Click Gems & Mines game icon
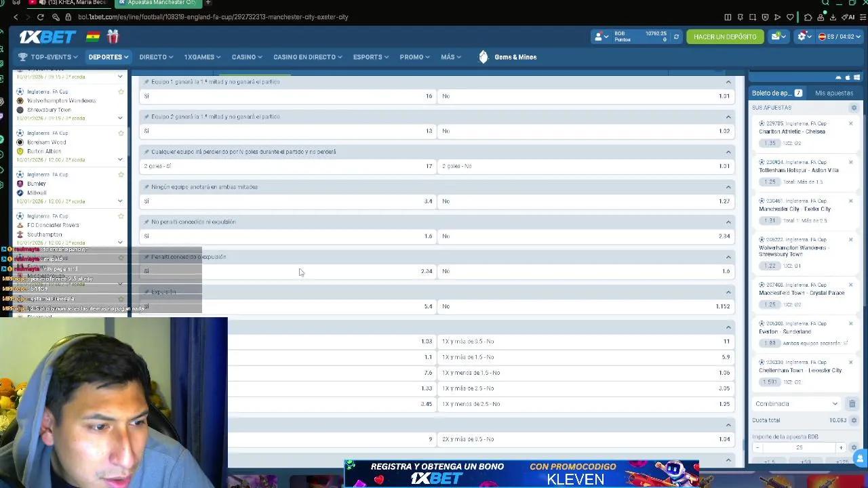 pyautogui.click(x=484, y=57)
